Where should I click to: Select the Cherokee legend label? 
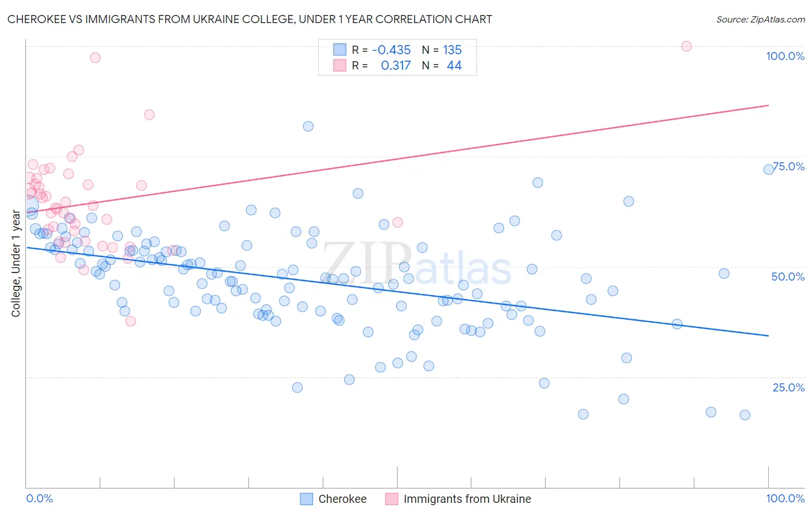pyautogui.click(x=342, y=499)
